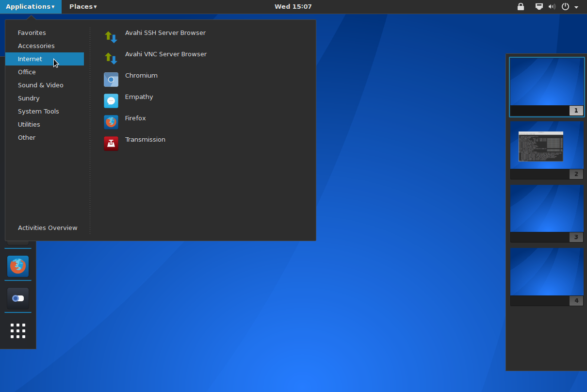The height and width of the screenshot is (392, 587).
Task: Click the lock icon in the top bar
Action: [x=521, y=6]
